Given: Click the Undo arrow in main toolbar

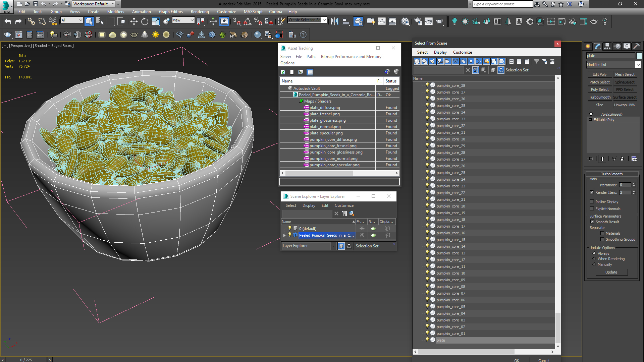Looking at the screenshot, I should (x=8, y=21).
